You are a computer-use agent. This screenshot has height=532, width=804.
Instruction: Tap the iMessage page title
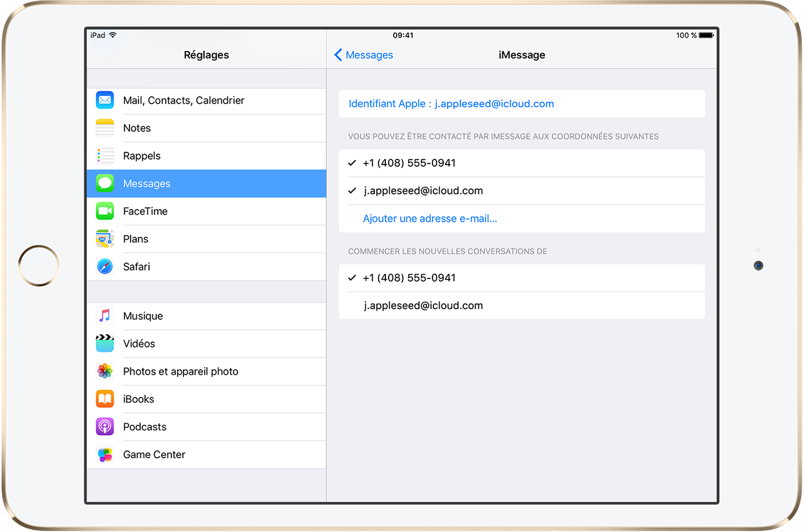click(522, 55)
